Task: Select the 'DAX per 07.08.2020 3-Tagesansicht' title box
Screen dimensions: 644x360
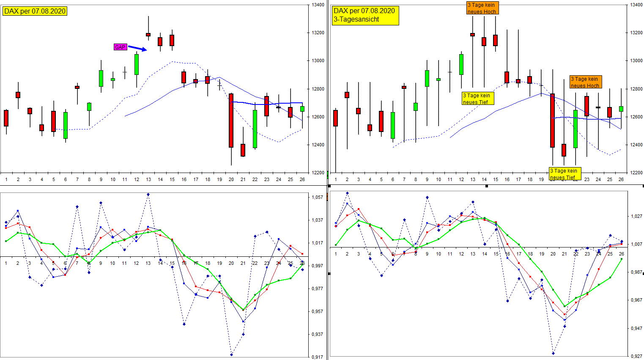Action: tap(365, 15)
